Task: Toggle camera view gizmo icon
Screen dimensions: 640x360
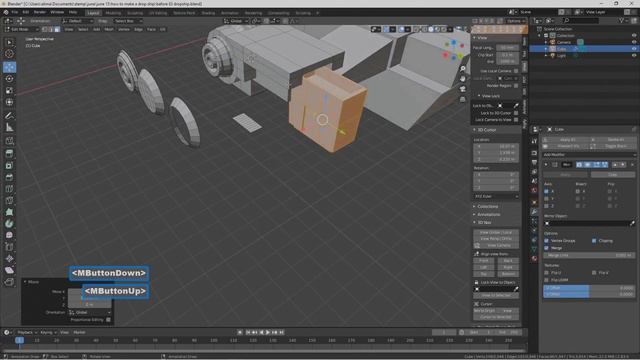Action: tap(462, 89)
